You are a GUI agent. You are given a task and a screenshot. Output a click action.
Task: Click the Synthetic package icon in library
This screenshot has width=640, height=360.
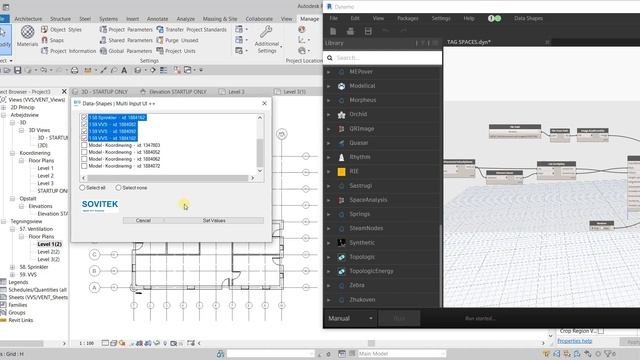click(342, 242)
